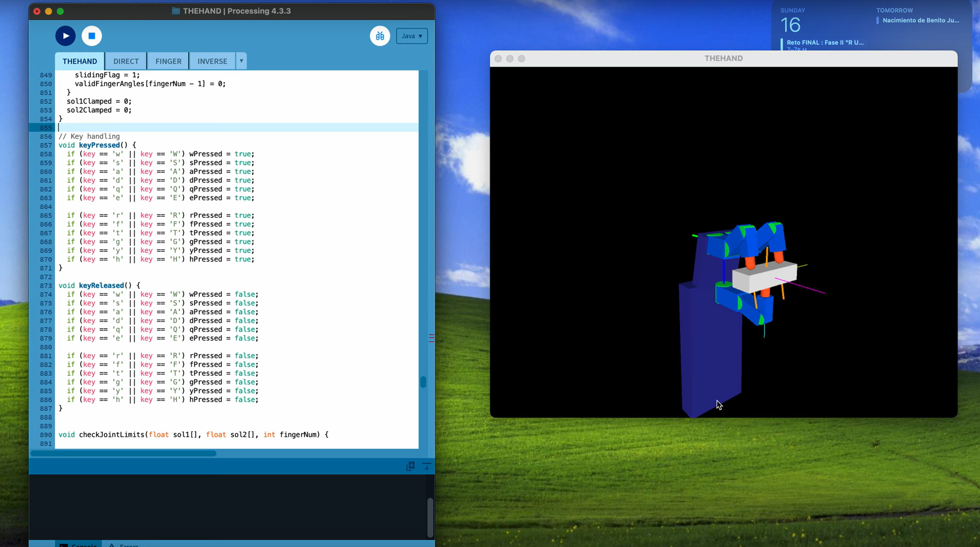The image size is (980, 547).
Task: Click the copy console output icon
Action: click(410, 466)
